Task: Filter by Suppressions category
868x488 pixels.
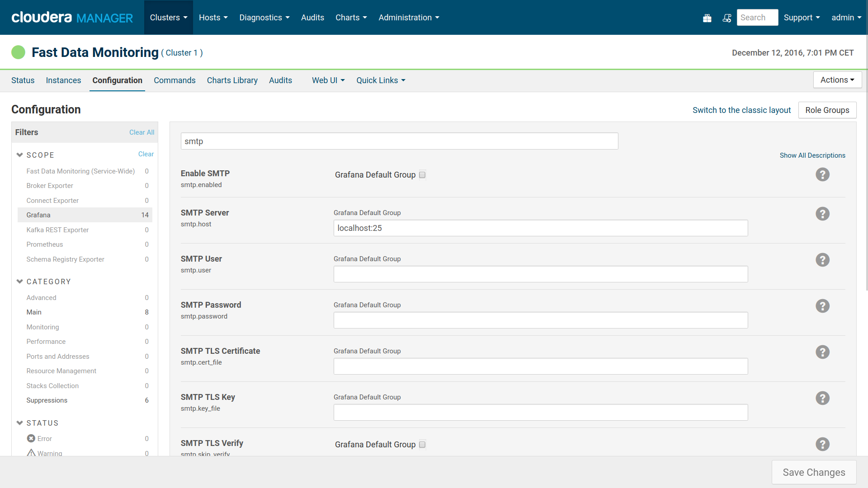Action: pyautogui.click(x=85, y=400)
